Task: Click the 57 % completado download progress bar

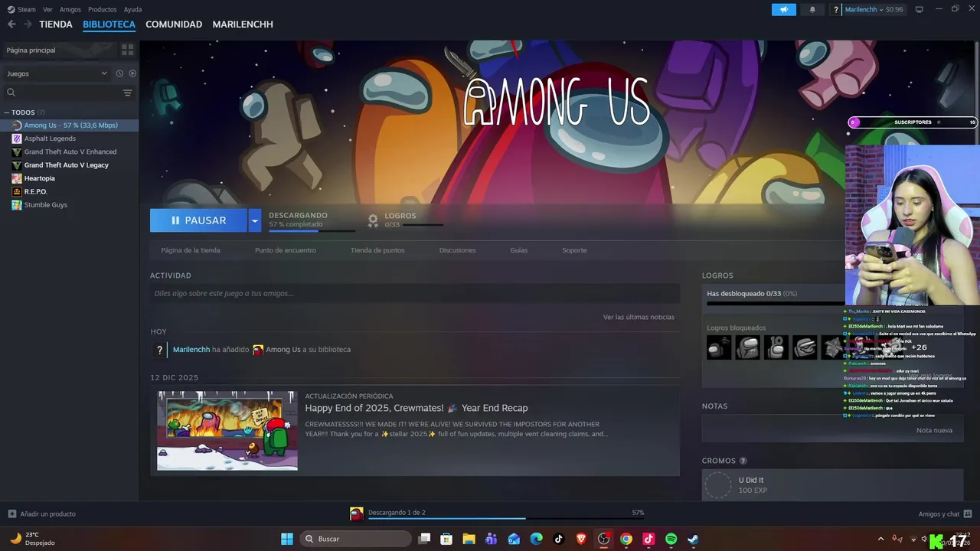Action: pos(312,230)
